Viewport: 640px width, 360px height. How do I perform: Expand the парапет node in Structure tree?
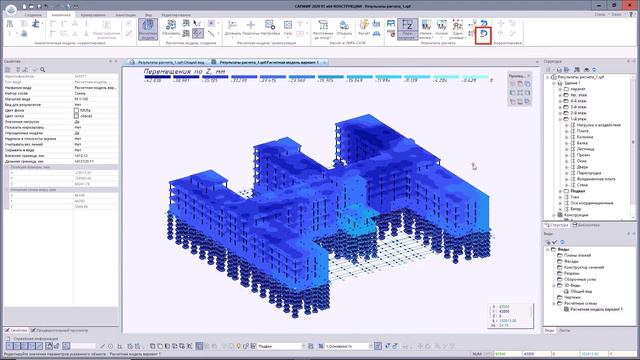[560, 89]
